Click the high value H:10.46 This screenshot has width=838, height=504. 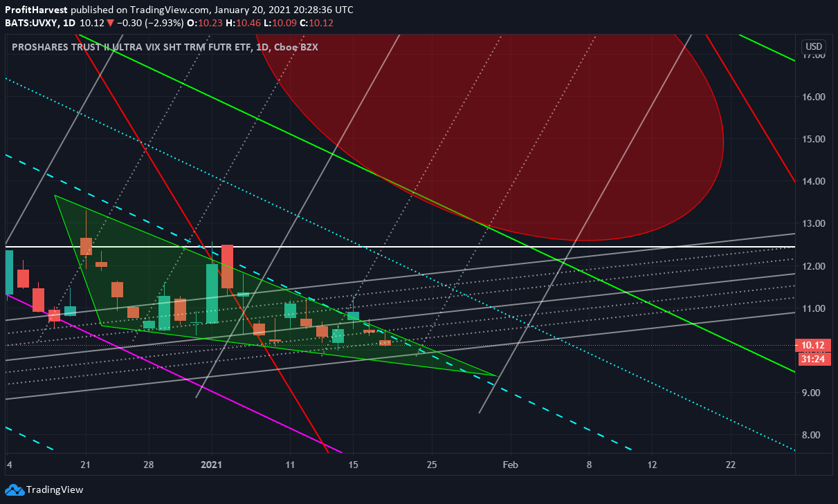[x=242, y=23]
